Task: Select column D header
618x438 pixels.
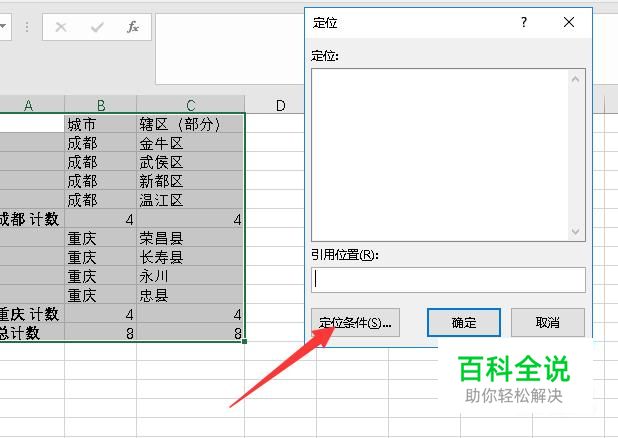Action: point(280,105)
